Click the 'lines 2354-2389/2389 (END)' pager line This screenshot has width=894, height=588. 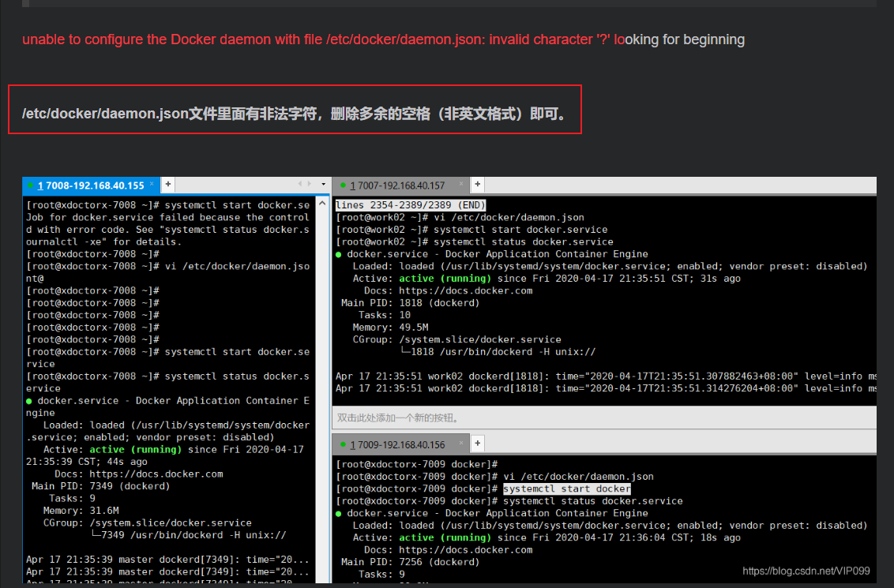point(411,205)
